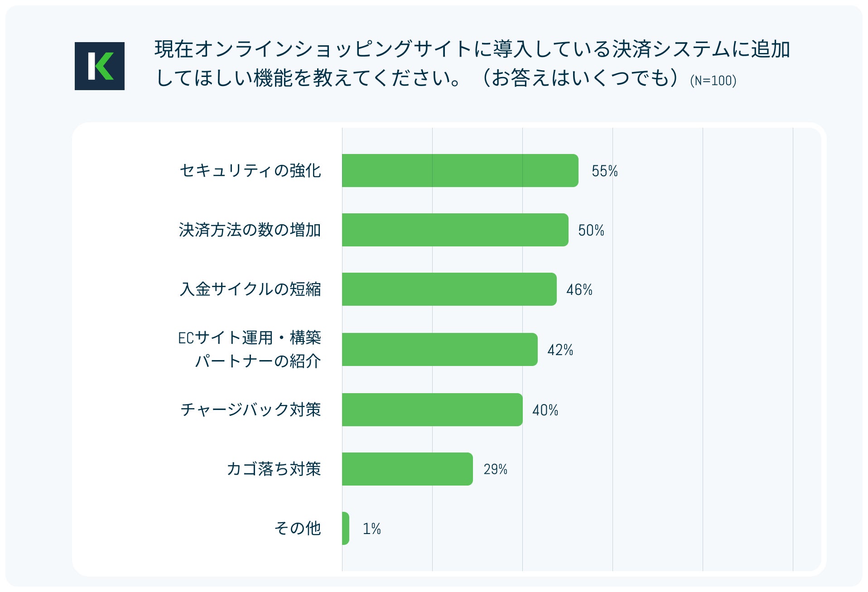Select the チャージバック対策 bar
Image resolution: width=868 pixels, height=592 pixels.
tap(432, 409)
